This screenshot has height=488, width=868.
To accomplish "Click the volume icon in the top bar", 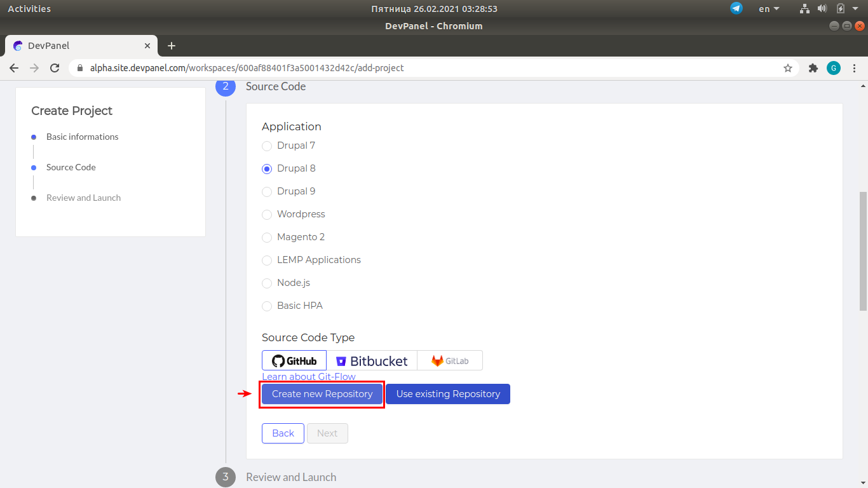I will coord(822,8).
